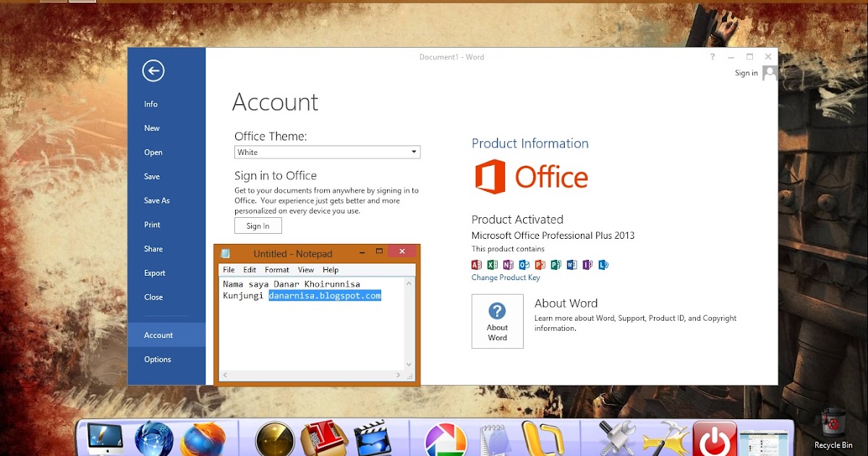Viewport: 868px width, 456px height.
Task: Select Save in Word backstage menu
Action: 167,177
